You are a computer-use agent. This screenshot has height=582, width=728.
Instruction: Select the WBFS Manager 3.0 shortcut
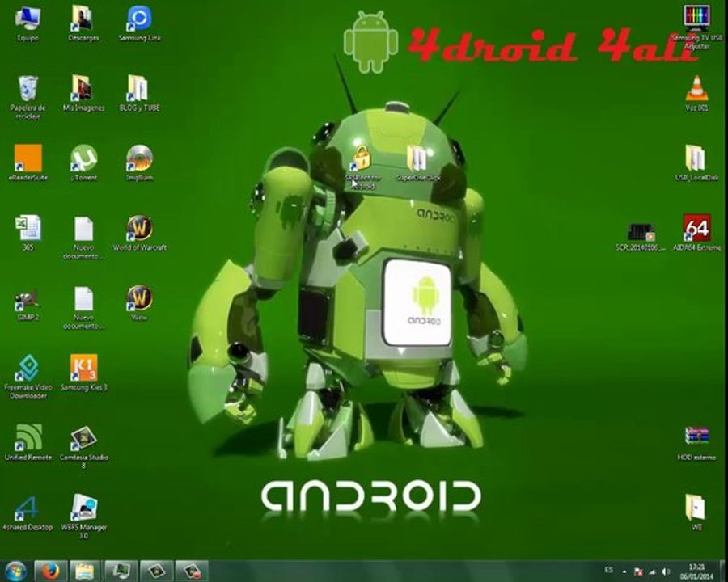tap(83, 516)
